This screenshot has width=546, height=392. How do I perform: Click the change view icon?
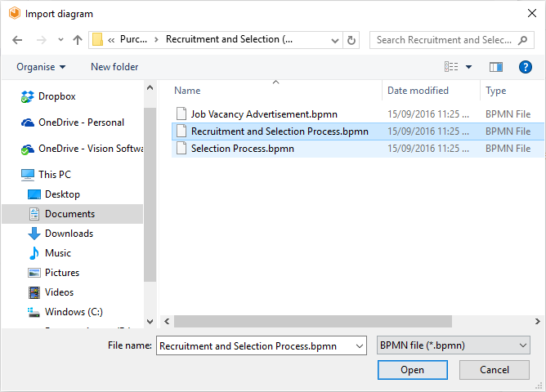coord(451,67)
